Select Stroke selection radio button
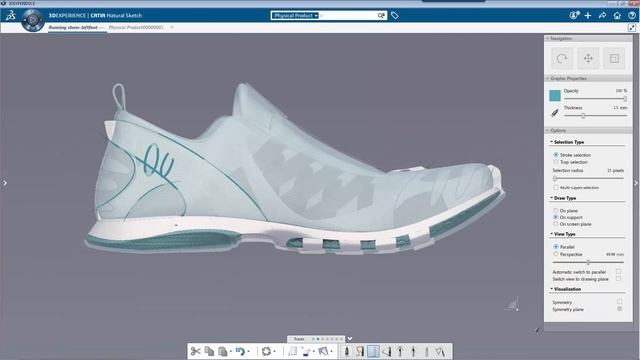The width and height of the screenshot is (640, 360). pyautogui.click(x=556, y=155)
